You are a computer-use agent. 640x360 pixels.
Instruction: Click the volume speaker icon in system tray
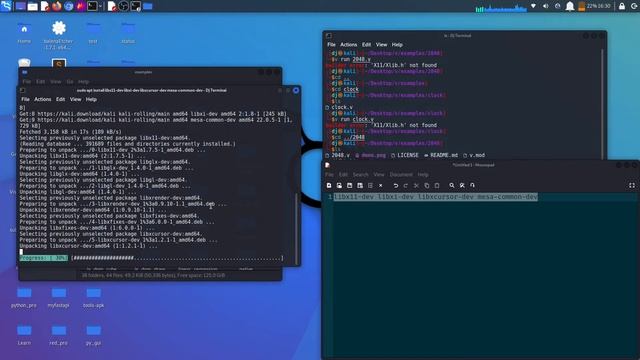click(546, 6)
